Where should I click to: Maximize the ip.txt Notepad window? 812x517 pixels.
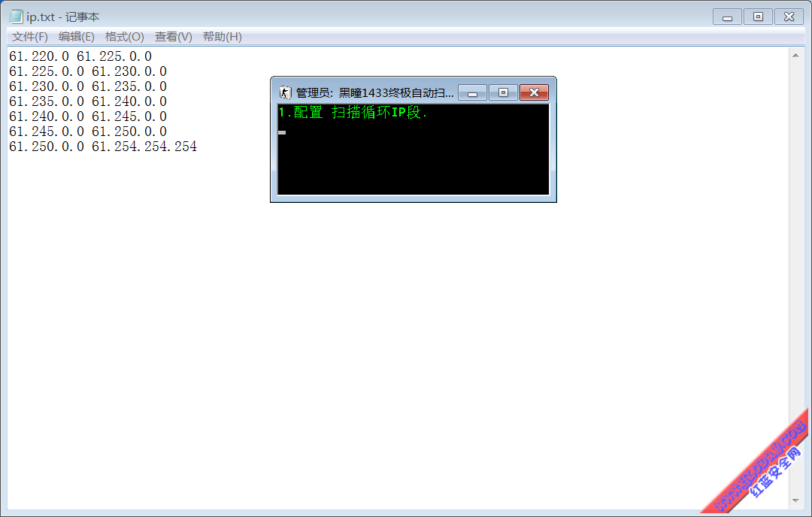[758, 17]
